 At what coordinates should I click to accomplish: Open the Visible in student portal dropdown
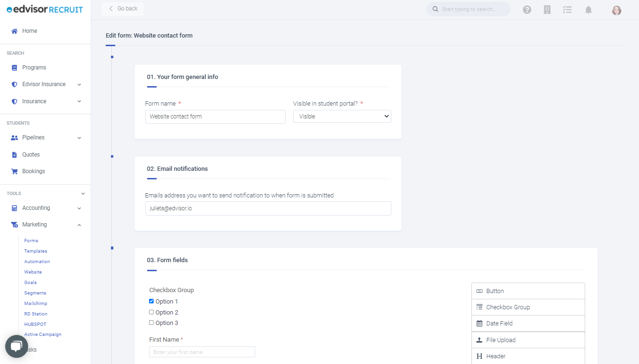pyautogui.click(x=342, y=117)
